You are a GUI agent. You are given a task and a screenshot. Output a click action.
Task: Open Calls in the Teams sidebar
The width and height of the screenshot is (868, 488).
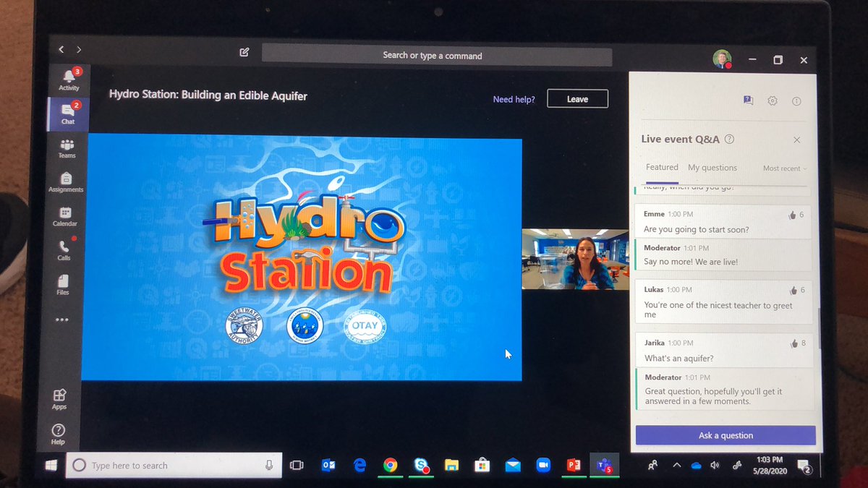[x=64, y=250]
